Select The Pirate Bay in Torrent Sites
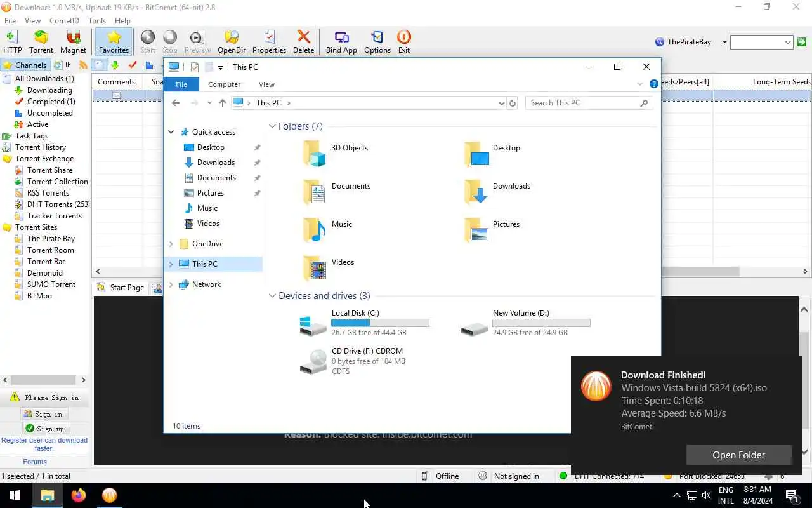 51,239
